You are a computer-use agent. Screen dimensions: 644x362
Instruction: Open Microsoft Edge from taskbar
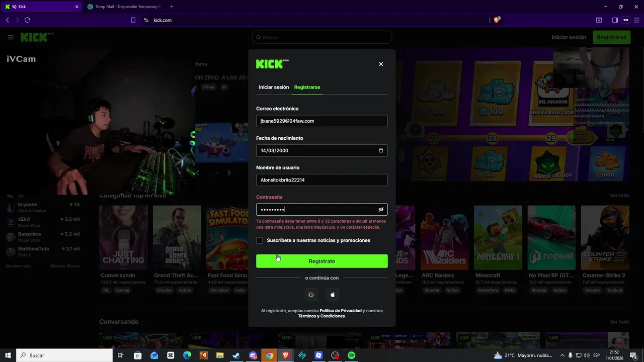187,355
